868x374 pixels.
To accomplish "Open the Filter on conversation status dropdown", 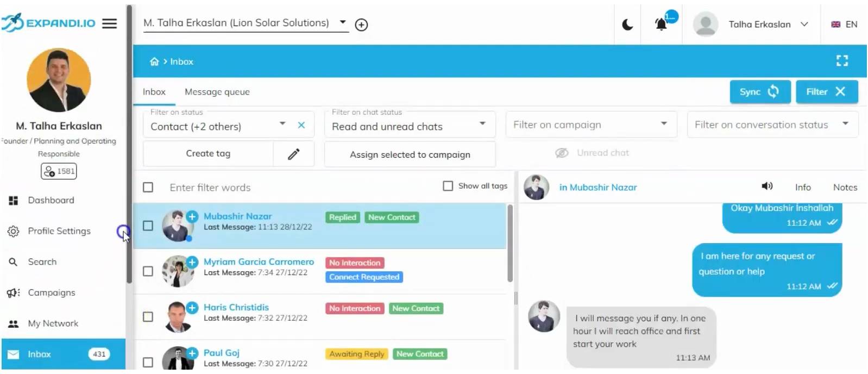I will [x=845, y=124].
